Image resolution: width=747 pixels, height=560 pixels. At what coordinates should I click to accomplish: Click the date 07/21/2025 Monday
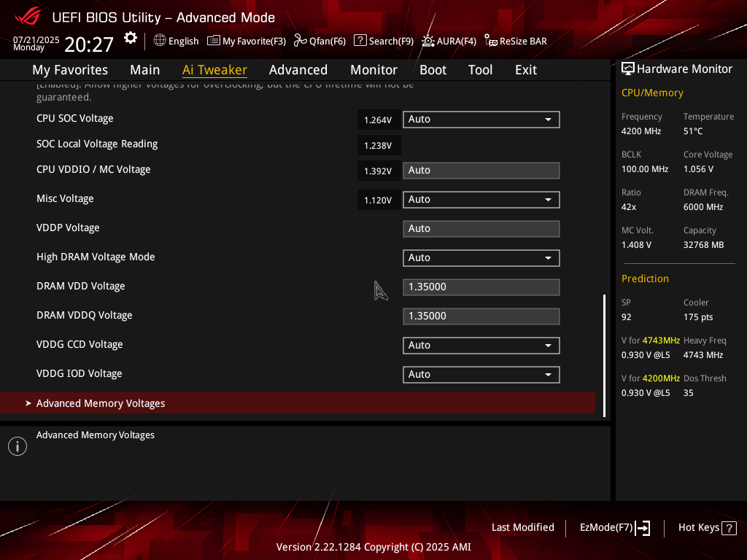click(36, 43)
